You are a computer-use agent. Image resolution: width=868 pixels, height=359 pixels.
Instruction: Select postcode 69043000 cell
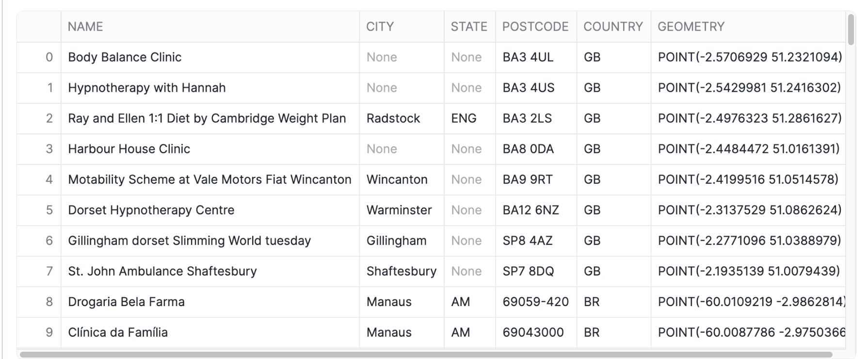(x=533, y=332)
